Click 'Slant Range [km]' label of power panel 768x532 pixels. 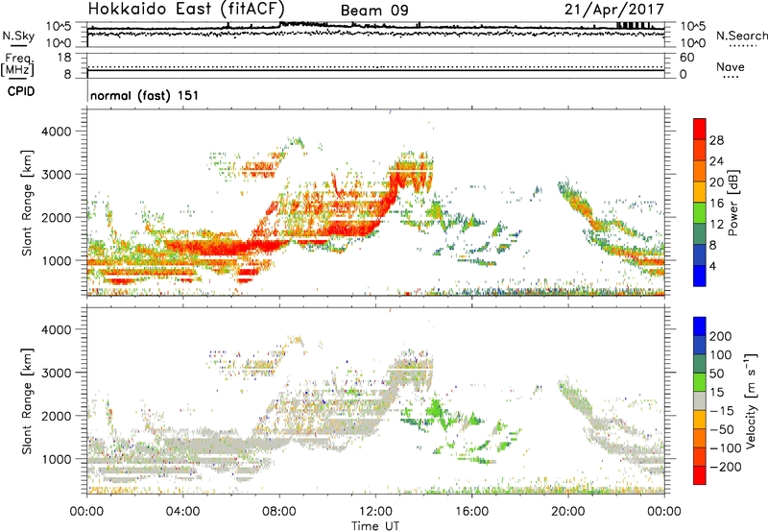[x=27, y=203]
